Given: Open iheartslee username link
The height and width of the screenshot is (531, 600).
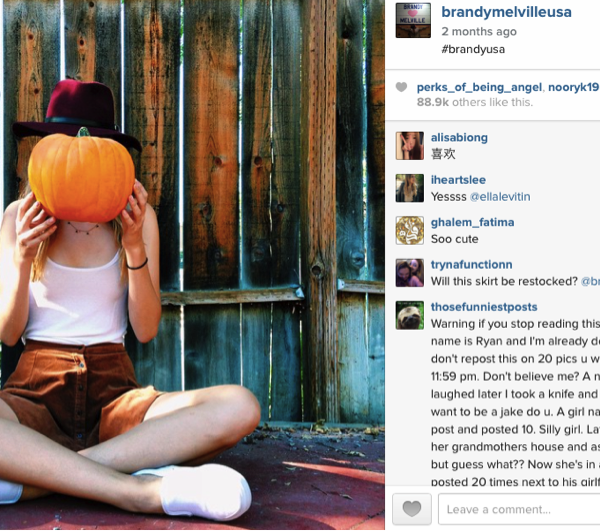Looking at the screenshot, I should pyautogui.click(x=458, y=180).
